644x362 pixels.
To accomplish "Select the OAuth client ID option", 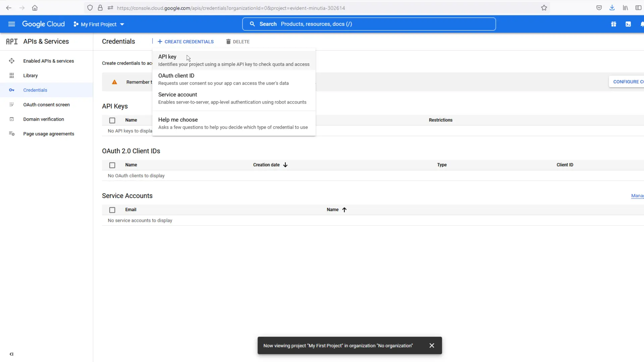I will [176, 75].
